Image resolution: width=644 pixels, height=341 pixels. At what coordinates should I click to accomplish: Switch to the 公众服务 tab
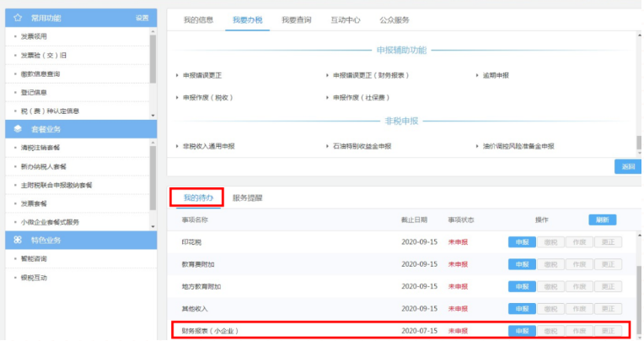point(394,19)
